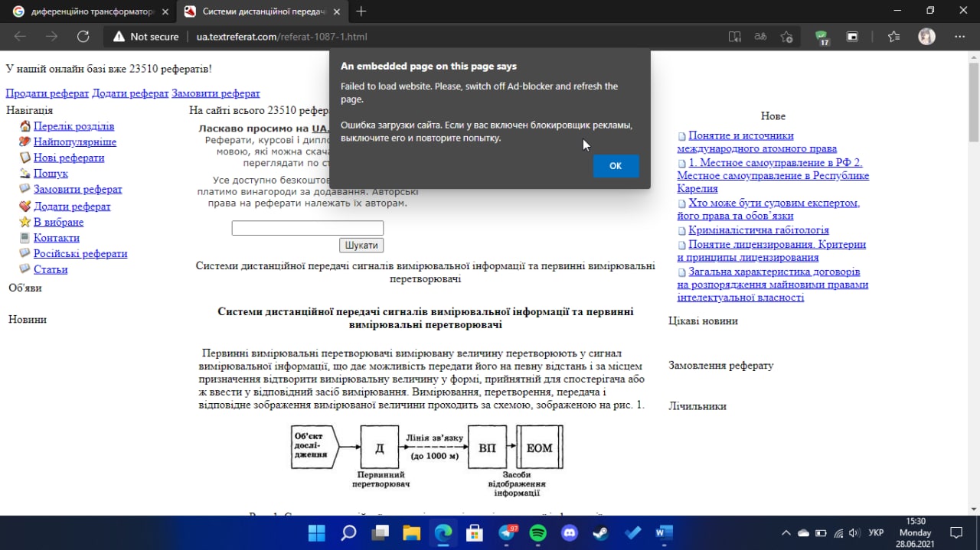The height and width of the screenshot is (550, 980).
Task: Open taskbar Search
Action: (348, 533)
